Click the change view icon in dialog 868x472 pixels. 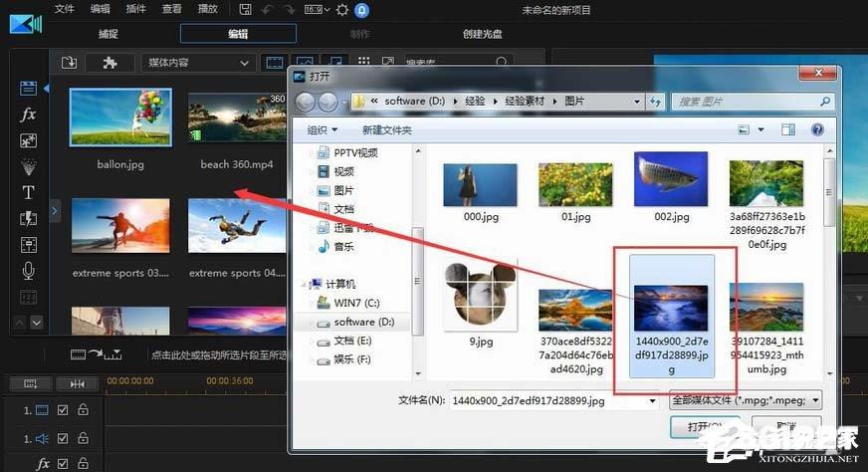[744, 129]
